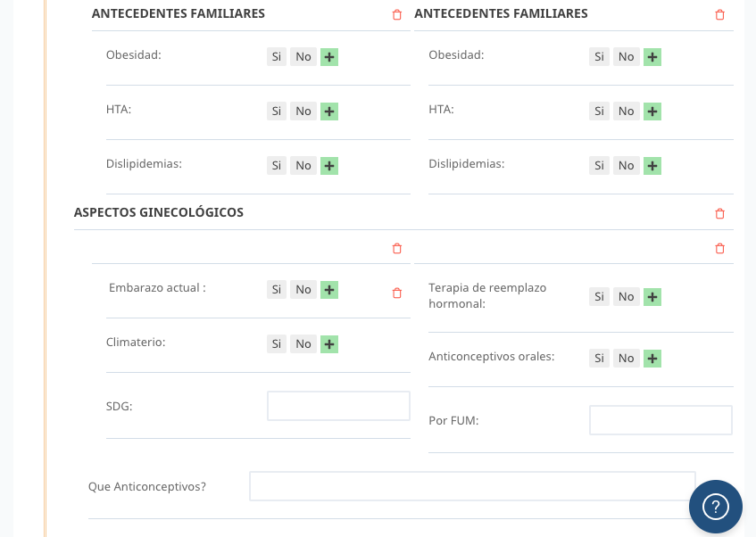Select No for left HTA

click(x=303, y=112)
